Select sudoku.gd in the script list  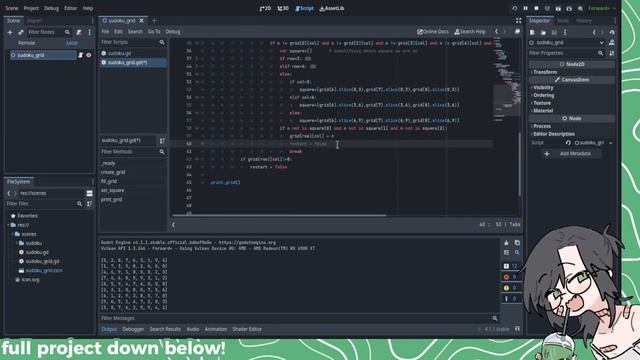point(133,53)
